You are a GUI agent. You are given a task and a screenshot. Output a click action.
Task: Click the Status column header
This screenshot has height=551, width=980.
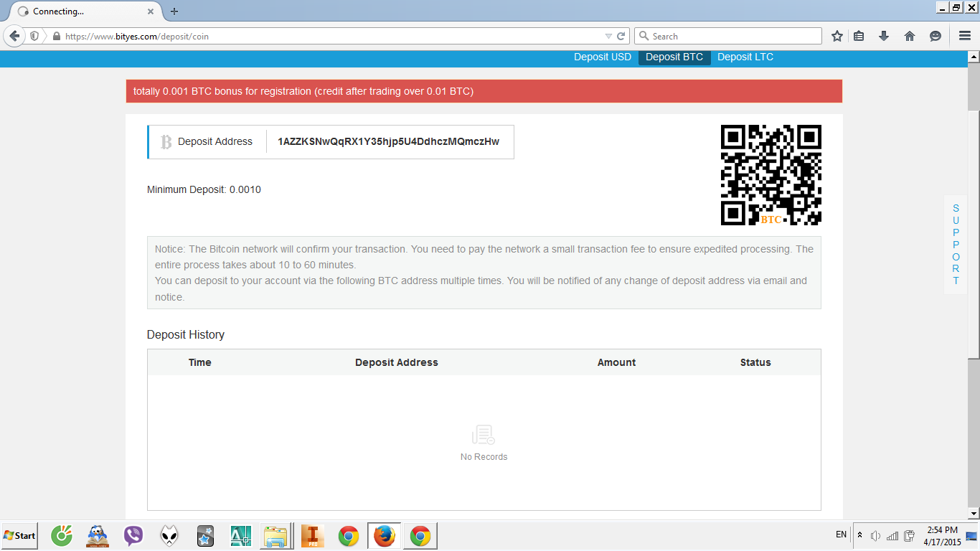755,362
